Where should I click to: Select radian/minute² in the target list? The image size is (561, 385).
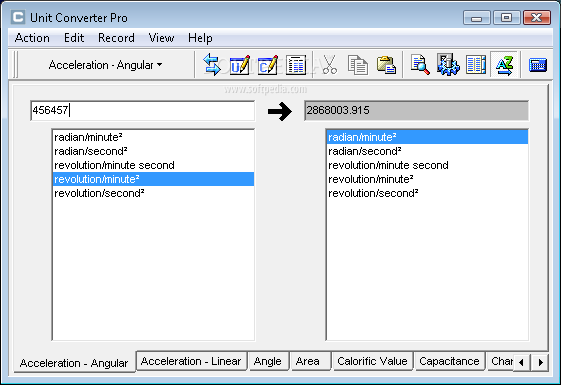click(428, 137)
